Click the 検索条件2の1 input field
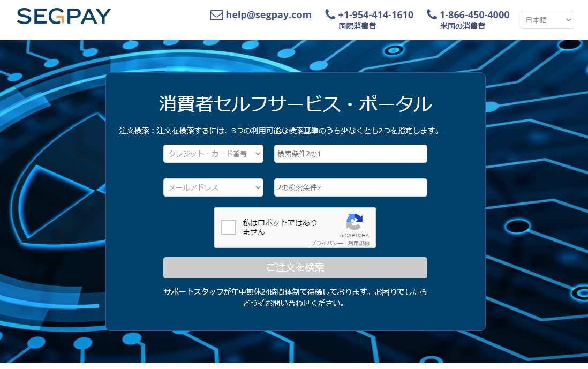Image resolution: width=588 pixels, height=369 pixels. [x=350, y=154]
